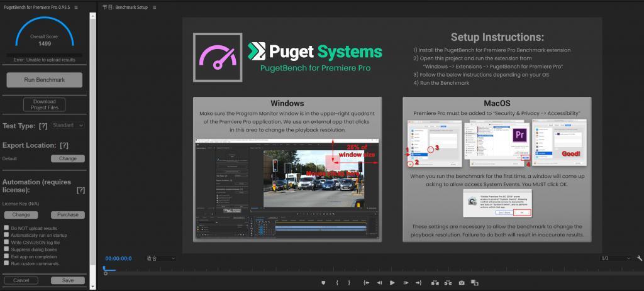Add a marker in the Program Monitor
Viewport: 644px width, 291px height.
[323, 283]
